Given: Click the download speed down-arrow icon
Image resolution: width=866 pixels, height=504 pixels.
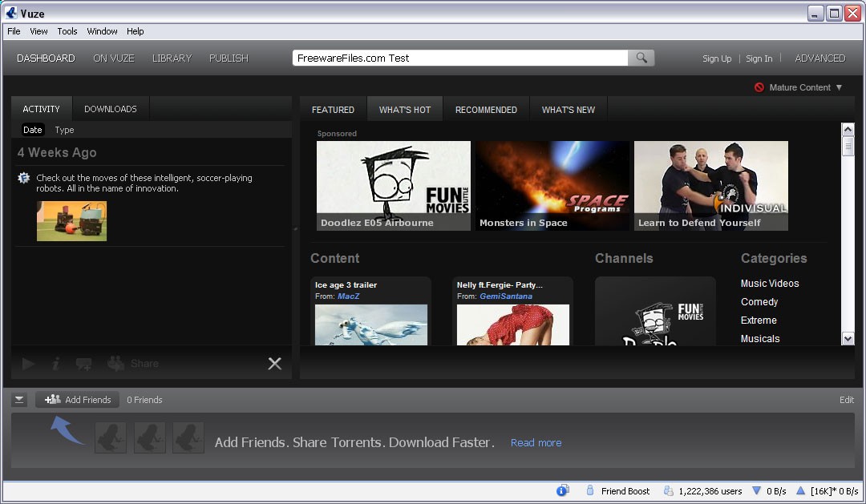Looking at the screenshot, I should [x=757, y=490].
